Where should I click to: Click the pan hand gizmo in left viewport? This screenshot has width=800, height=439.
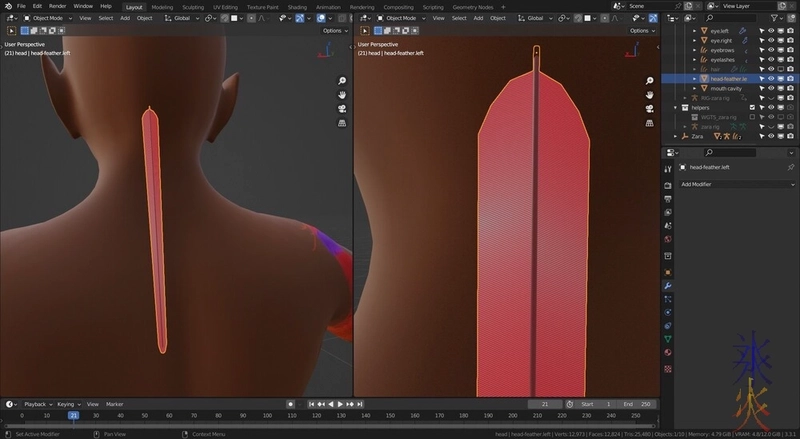click(342, 95)
